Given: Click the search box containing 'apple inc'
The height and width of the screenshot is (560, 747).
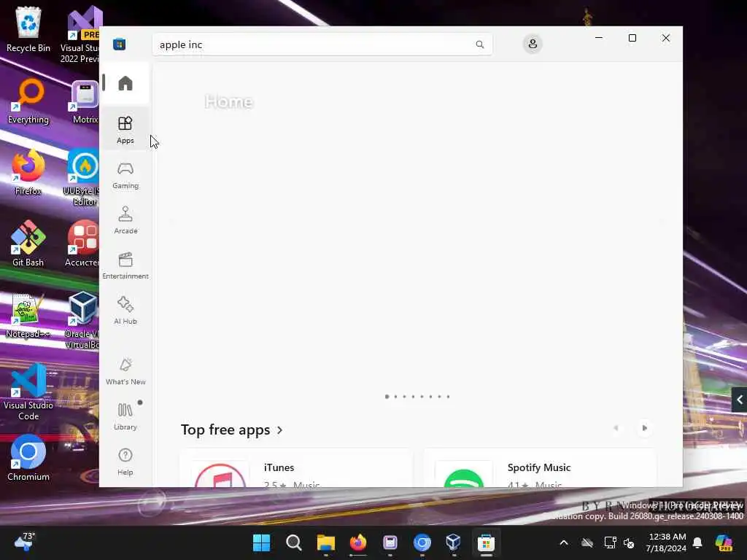Looking at the screenshot, I should coord(322,44).
